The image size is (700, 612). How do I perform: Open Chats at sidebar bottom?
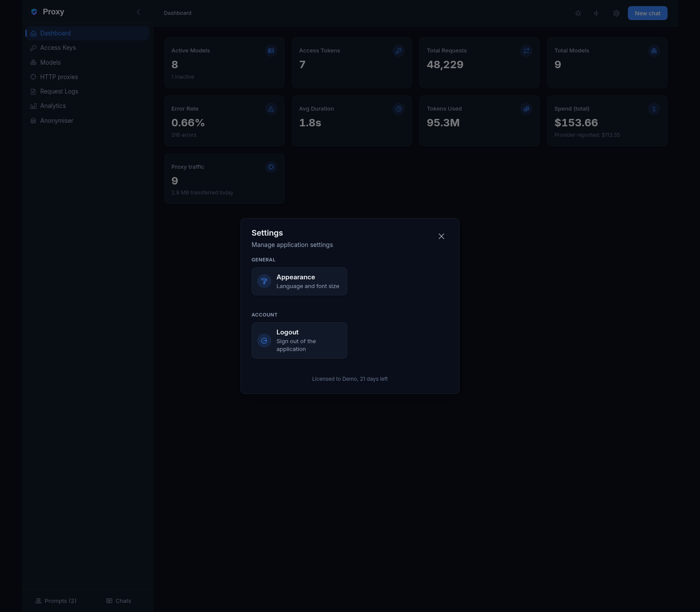point(119,601)
